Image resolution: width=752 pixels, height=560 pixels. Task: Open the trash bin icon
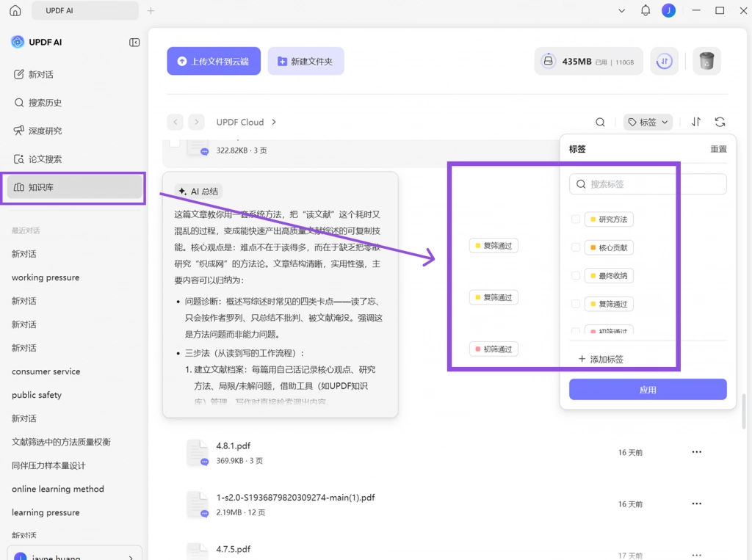tap(706, 61)
